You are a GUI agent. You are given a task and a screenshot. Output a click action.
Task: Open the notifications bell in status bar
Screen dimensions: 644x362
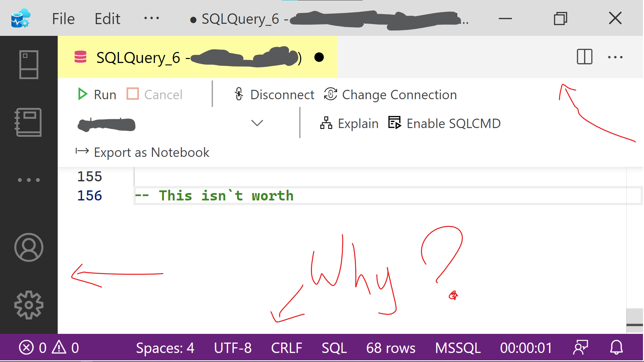point(616,348)
